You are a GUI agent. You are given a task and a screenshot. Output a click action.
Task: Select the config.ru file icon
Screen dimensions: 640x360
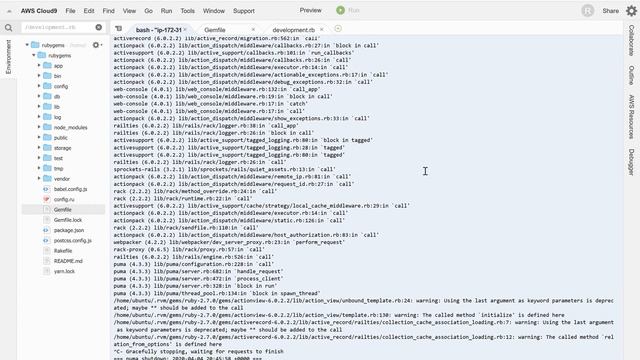point(46,199)
